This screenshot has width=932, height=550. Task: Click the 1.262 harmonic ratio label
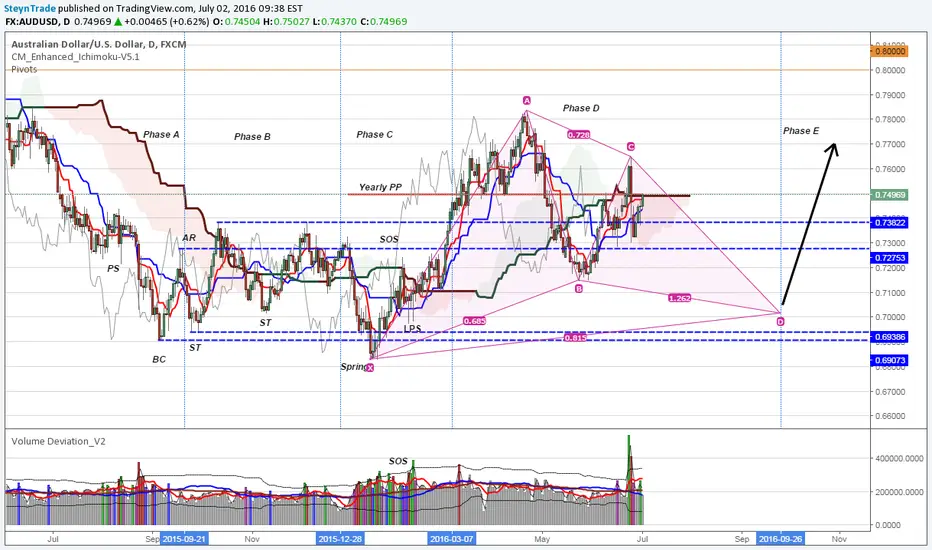pyautogui.click(x=679, y=298)
